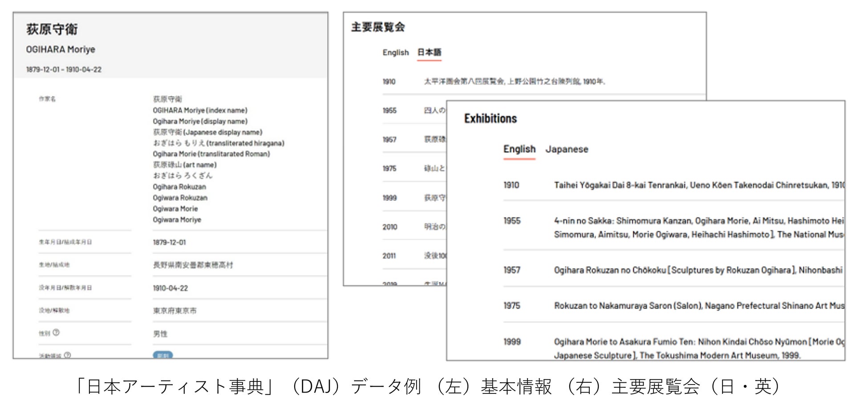Click the large 荻原守衛 heading
This screenshot has height=409, width=868.
[x=52, y=29]
